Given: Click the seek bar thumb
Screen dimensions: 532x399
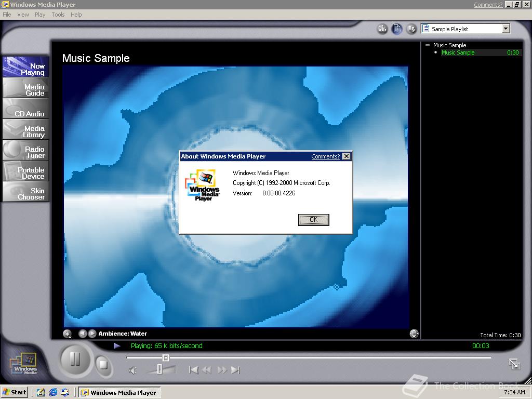Looking at the screenshot, I should [166, 357].
